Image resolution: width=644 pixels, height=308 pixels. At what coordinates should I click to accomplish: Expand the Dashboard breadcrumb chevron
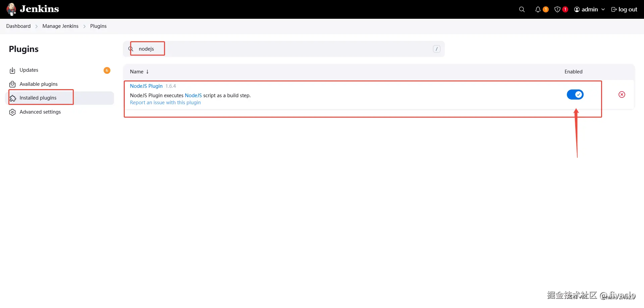click(x=37, y=26)
